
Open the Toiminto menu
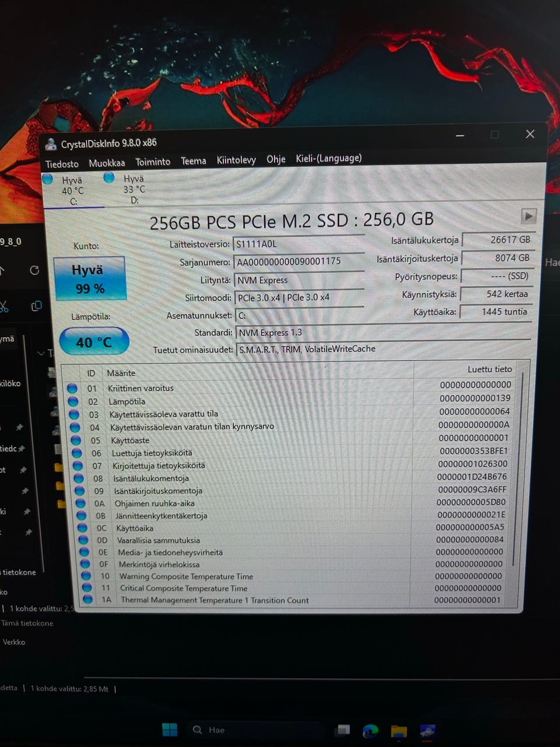click(153, 162)
